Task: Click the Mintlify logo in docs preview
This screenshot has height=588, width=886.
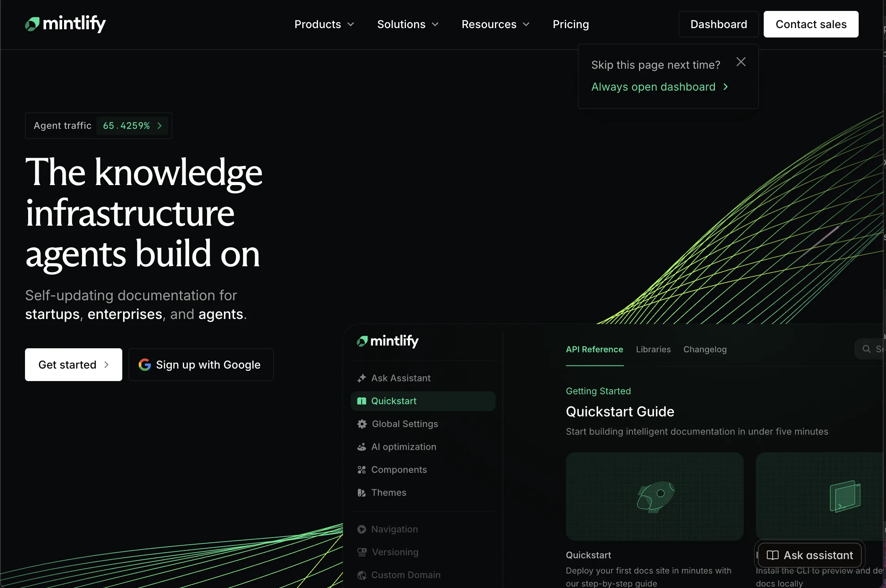Action: (x=388, y=341)
